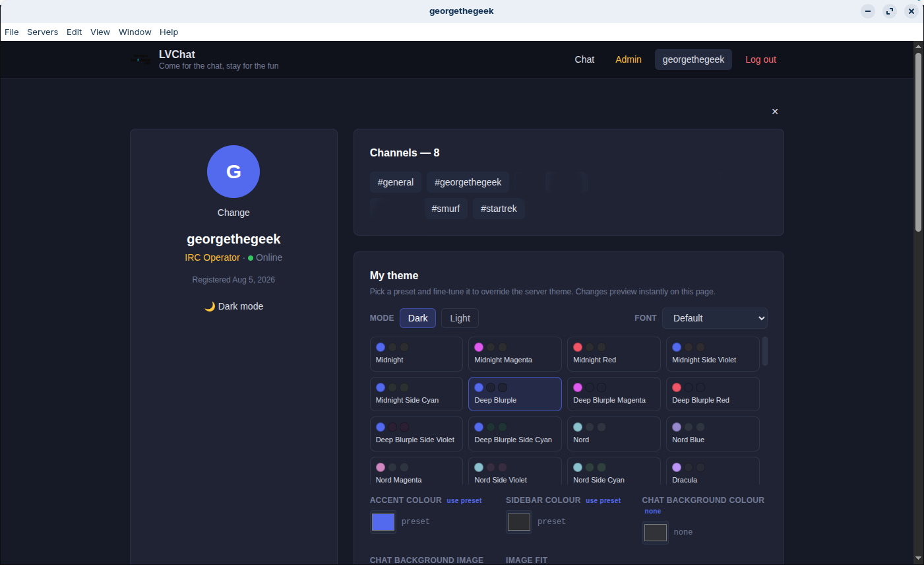Click 'use preset' next to Sidebar colour
The width and height of the screenshot is (924, 565).
[603, 500]
